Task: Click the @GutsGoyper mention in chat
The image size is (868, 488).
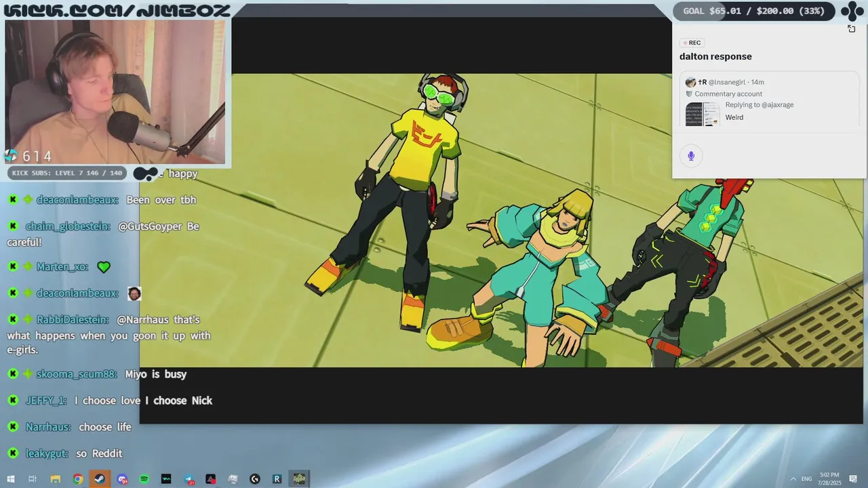Action: coord(151,226)
